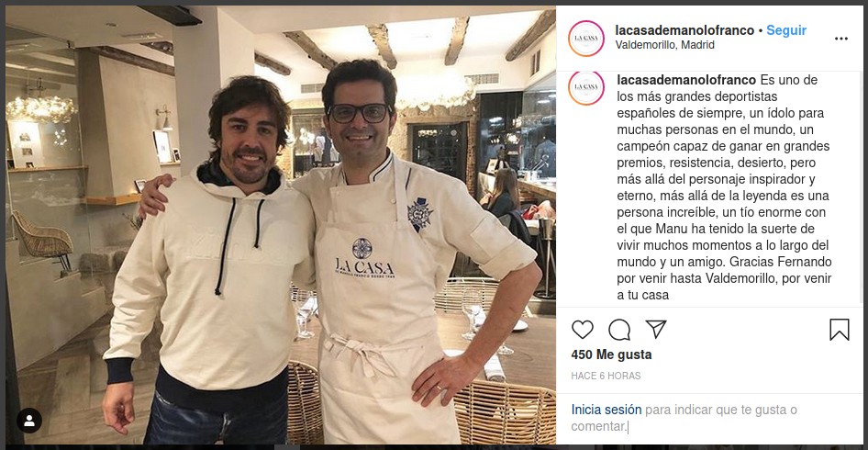868x450 pixels.
Task: Open lacasademanolofranco username in caption
Action: tap(686, 80)
